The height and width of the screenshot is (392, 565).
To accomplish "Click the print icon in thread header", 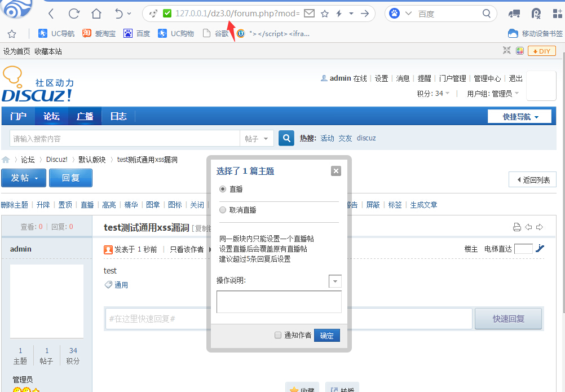I will pos(517,227).
